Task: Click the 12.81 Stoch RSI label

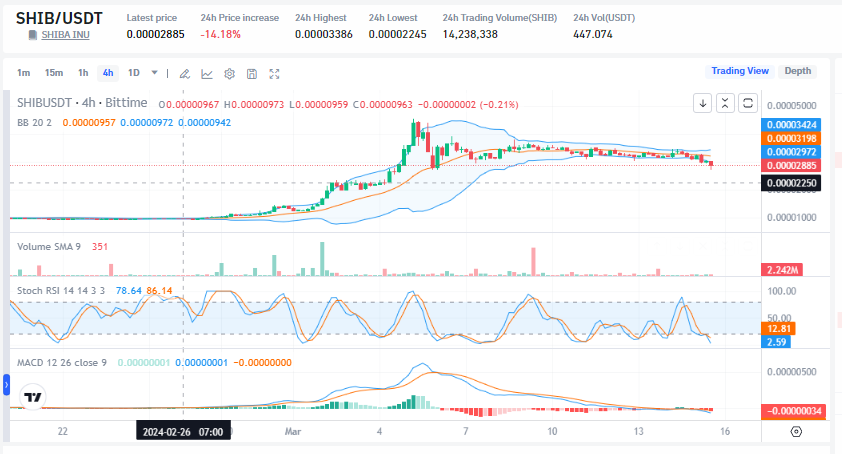Action: coord(779,328)
